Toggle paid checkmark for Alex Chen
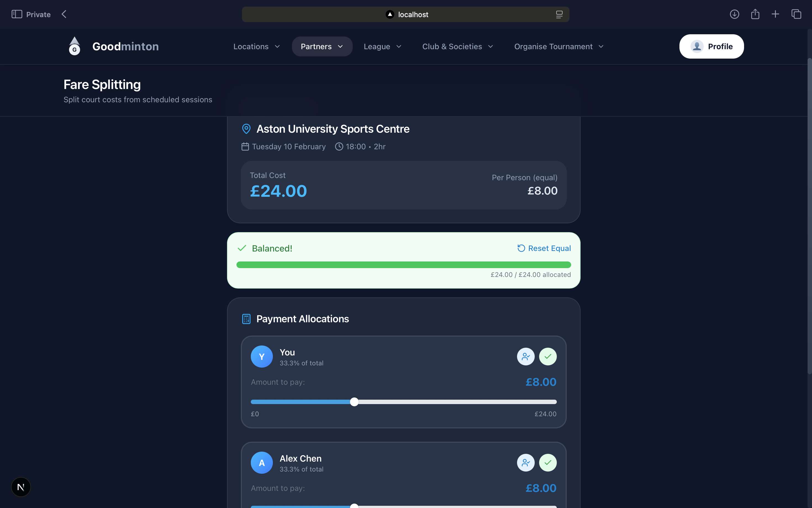812x508 pixels. (547, 463)
